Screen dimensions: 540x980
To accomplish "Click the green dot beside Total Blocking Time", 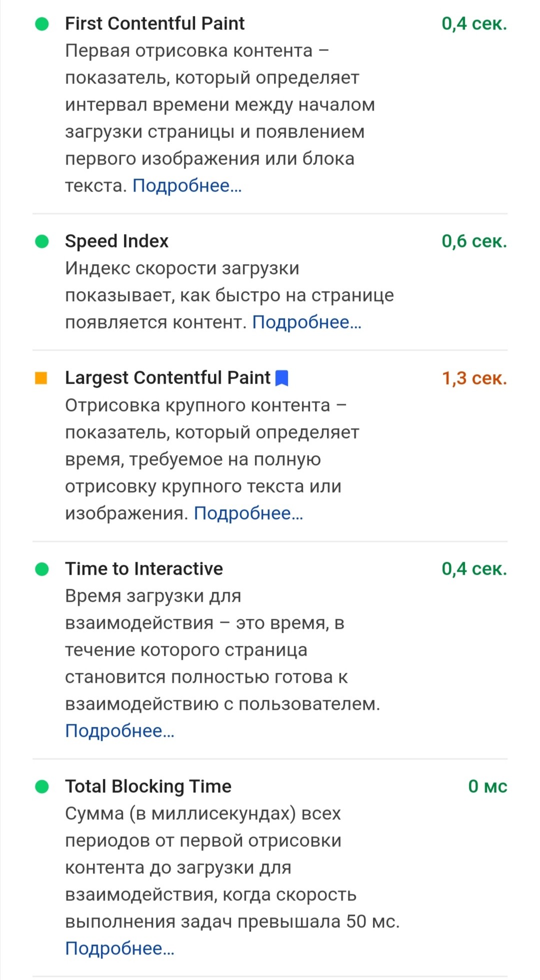I will pyautogui.click(x=42, y=787).
